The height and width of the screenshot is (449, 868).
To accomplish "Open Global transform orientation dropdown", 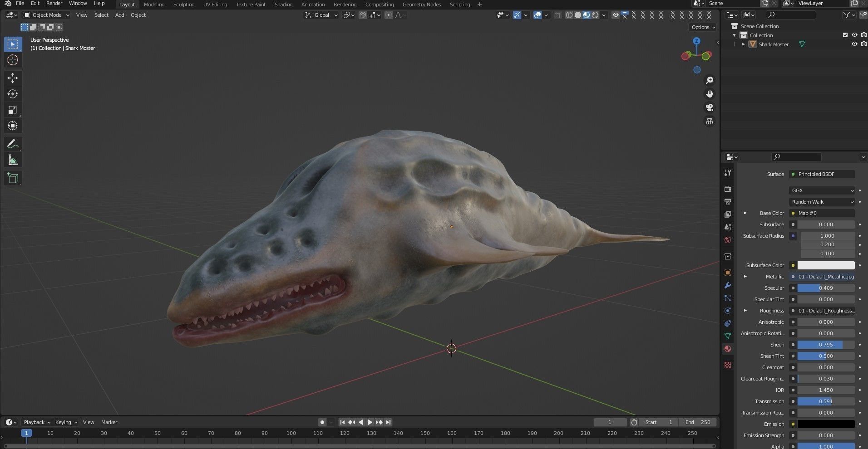I will 321,15.
